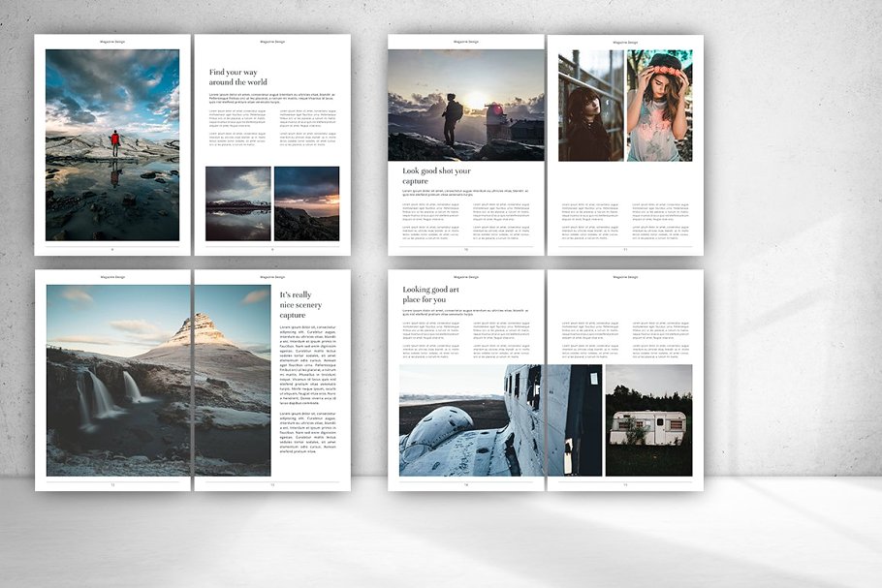Open the hiker silhouette at sunset photo
Screen dimensions: 882x588
pyautogui.click(x=466, y=105)
